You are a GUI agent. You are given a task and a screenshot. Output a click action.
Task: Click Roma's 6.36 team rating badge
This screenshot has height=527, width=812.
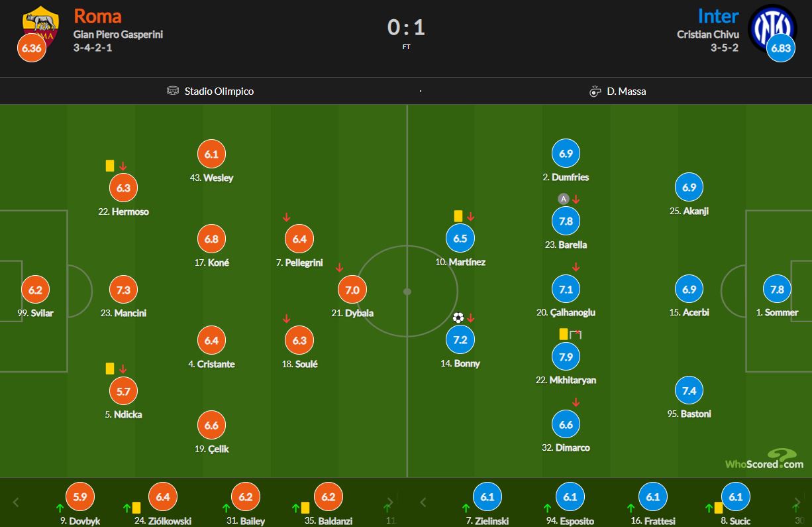pyautogui.click(x=31, y=48)
